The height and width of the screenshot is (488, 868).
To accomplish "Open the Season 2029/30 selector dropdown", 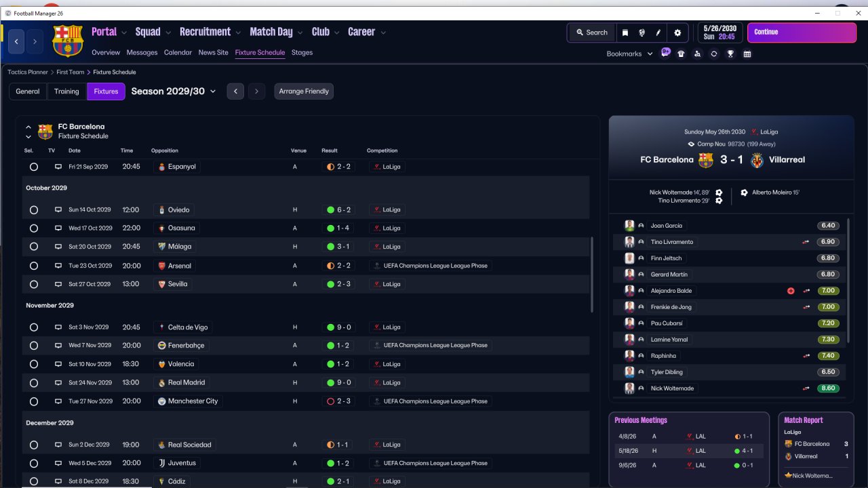I will click(x=174, y=91).
